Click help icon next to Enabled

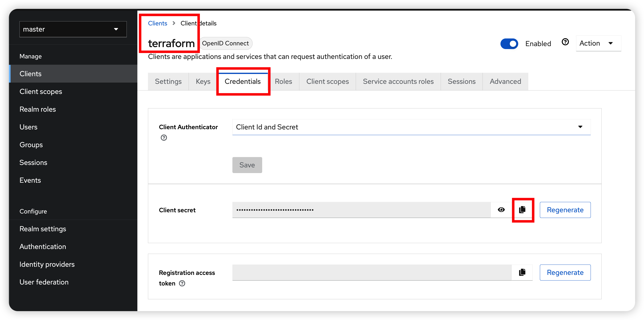point(565,42)
